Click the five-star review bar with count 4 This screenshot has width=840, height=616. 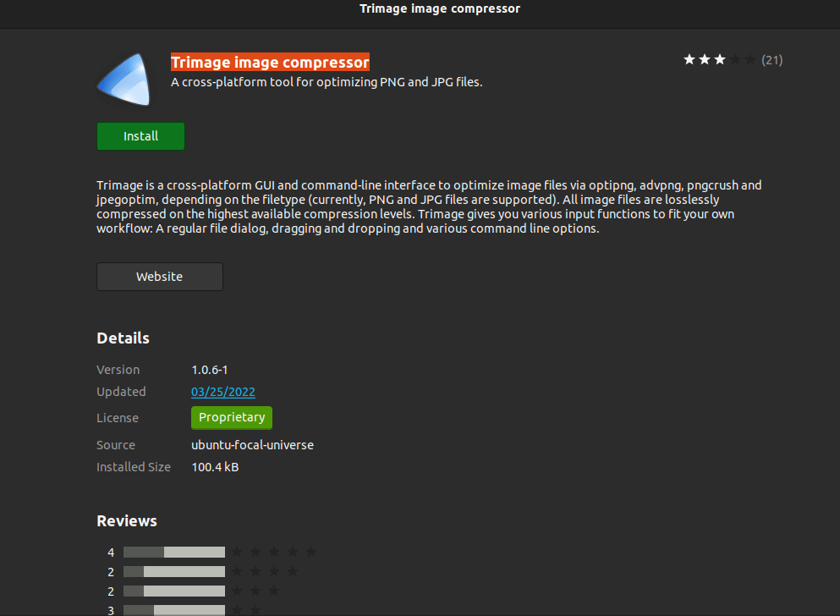(174, 553)
